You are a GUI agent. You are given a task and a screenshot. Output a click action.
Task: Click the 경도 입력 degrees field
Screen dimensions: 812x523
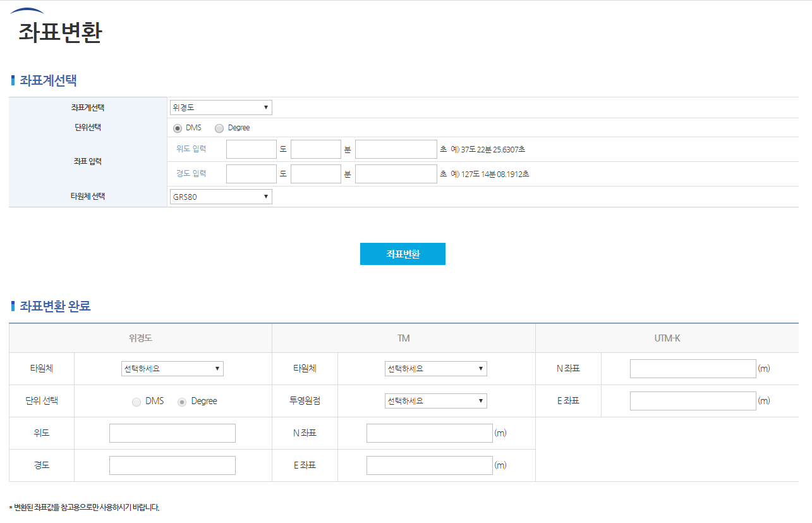point(251,173)
